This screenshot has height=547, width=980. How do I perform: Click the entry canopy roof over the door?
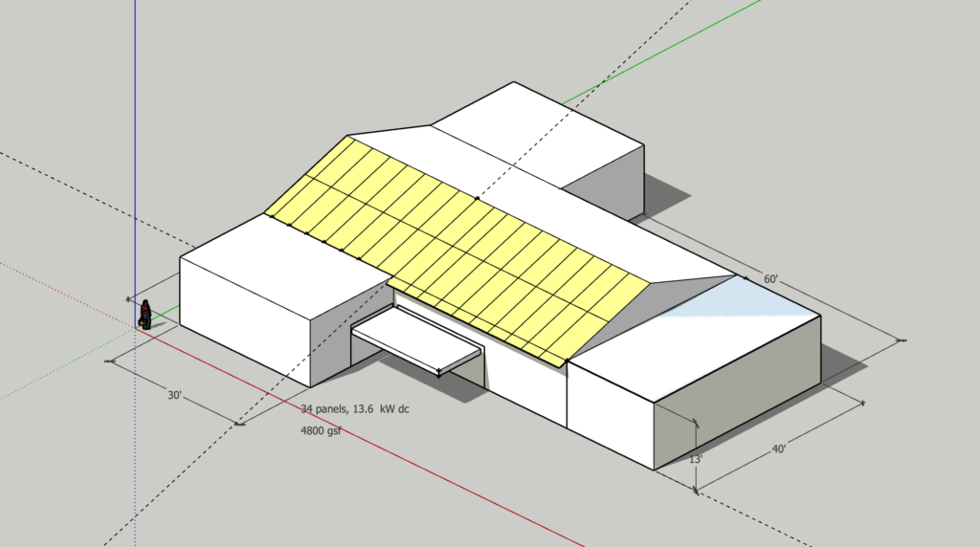pos(417,340)
